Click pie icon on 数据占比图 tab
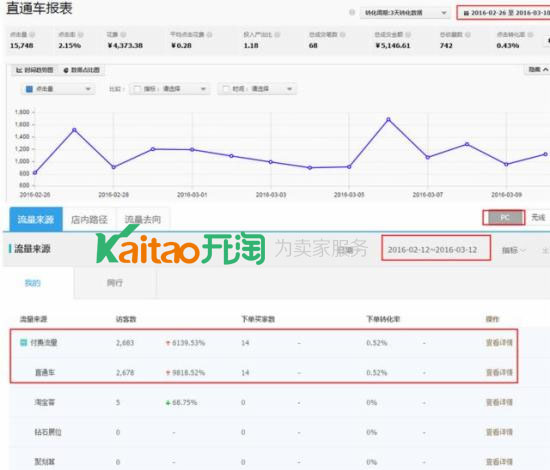This screenshot has height=470, width=550. [66, 70]
